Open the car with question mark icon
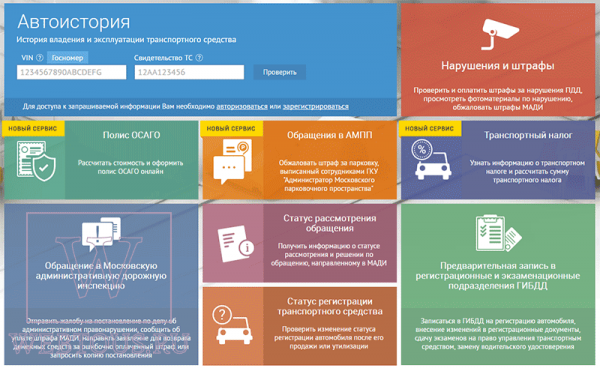600x368 pixels. [x=233, y=324]
